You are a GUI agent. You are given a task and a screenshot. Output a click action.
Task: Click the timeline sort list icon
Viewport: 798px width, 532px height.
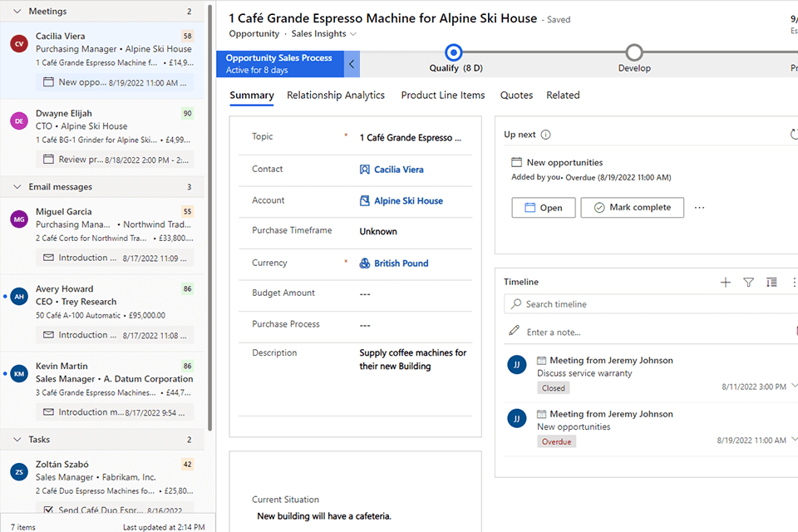click(771, 283)
